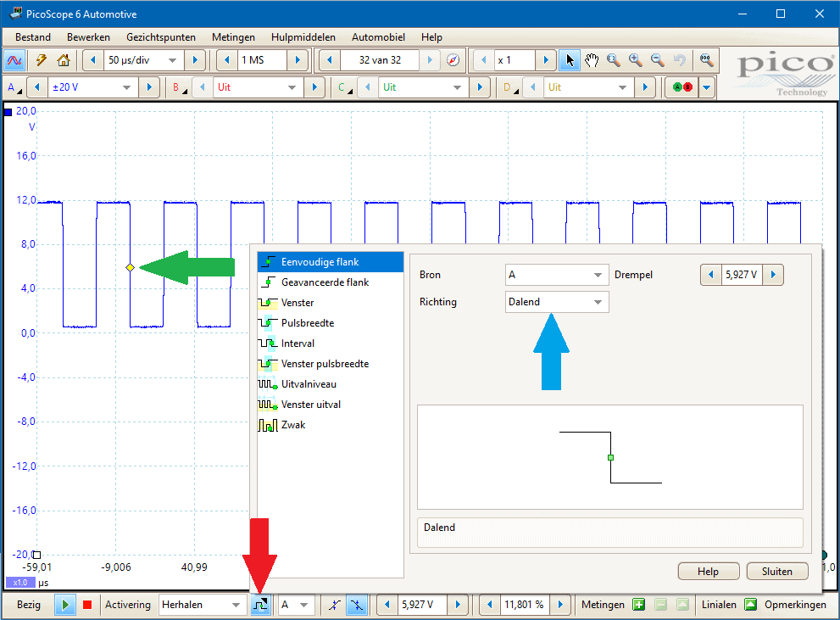Click the Help button in trigger dialog
Screen dimensions: 840x620
coord(709,572)
